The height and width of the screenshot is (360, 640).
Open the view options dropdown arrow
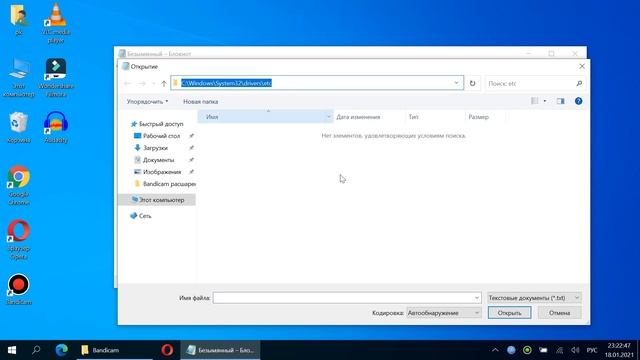coord(544,101)
